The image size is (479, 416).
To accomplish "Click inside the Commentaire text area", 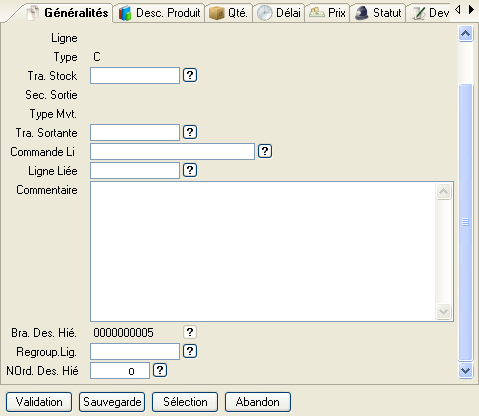I will [263, 252].
